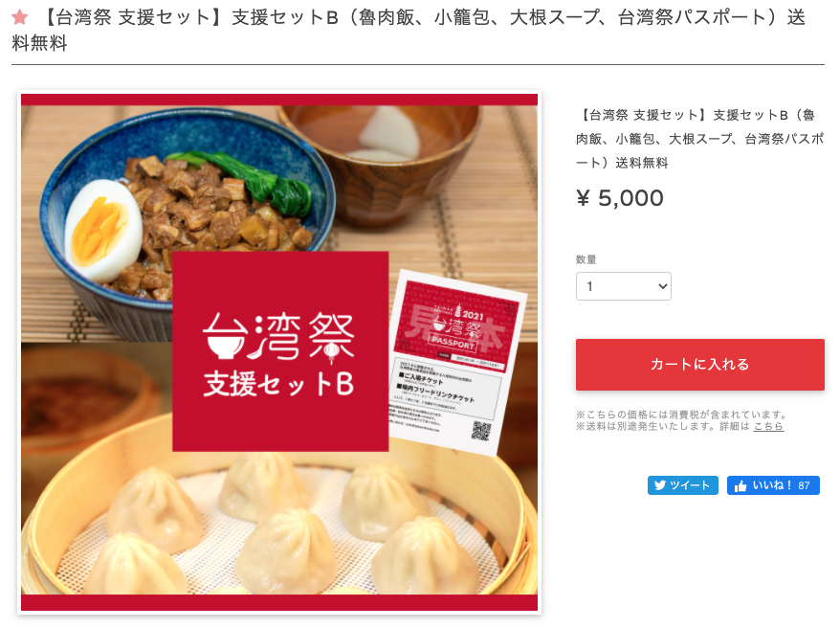Click the Twitter bird icon
This screenshot has height=628, width=840.
tap(660, 485)
